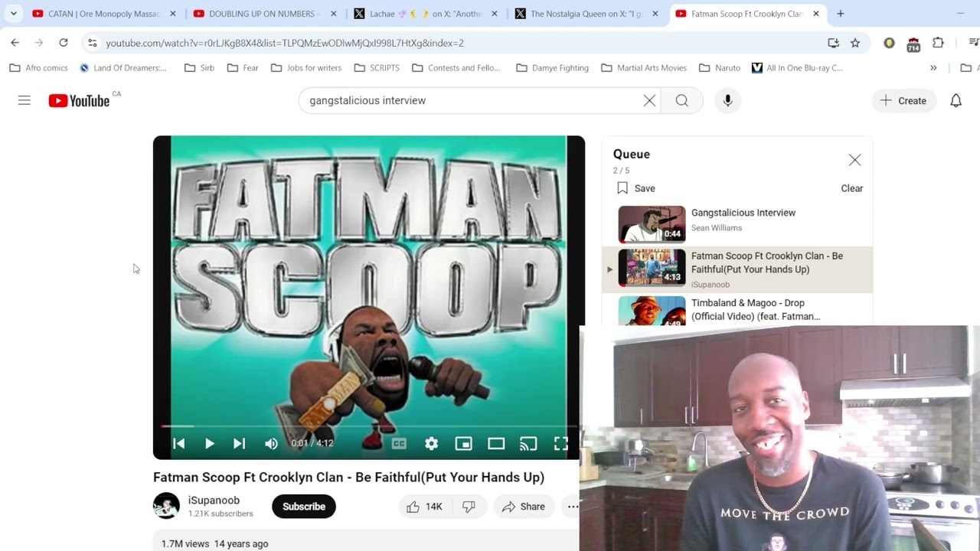Open iSupanoob channel name link
Screen dimensions: 980x551
[x=214, y=500]
